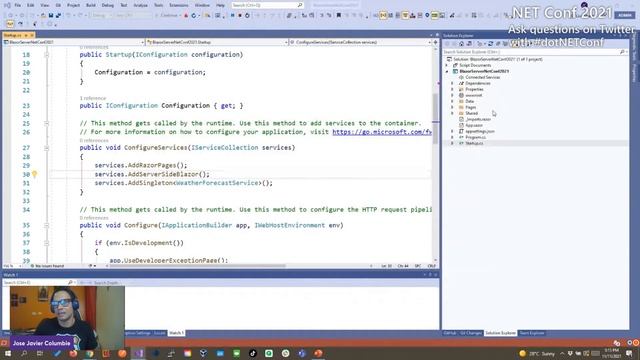This screenshot has width=640, height=360.
Task: Select the Data folder in Solution Explorer
Action: click(469, 101)
